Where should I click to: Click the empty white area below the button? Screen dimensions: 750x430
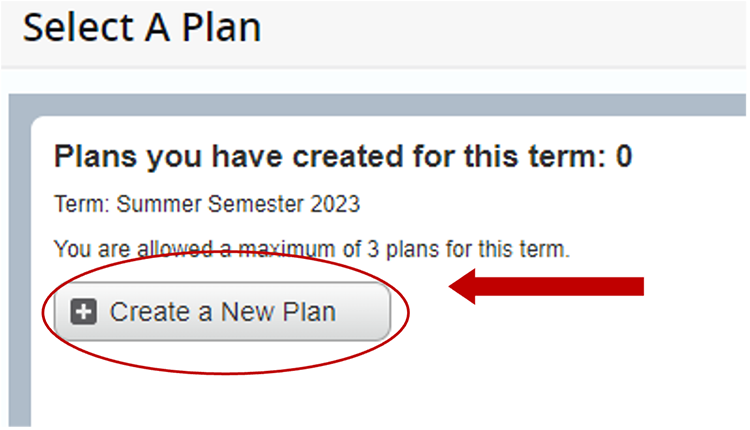(300, 395)
